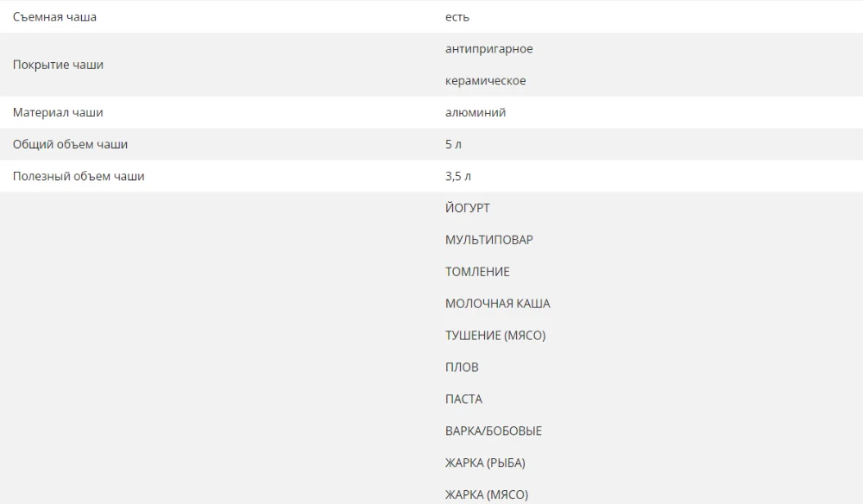Click the 'ПЛОВ' program entry
Screen dimensions: 863x504
pos(462,368)
